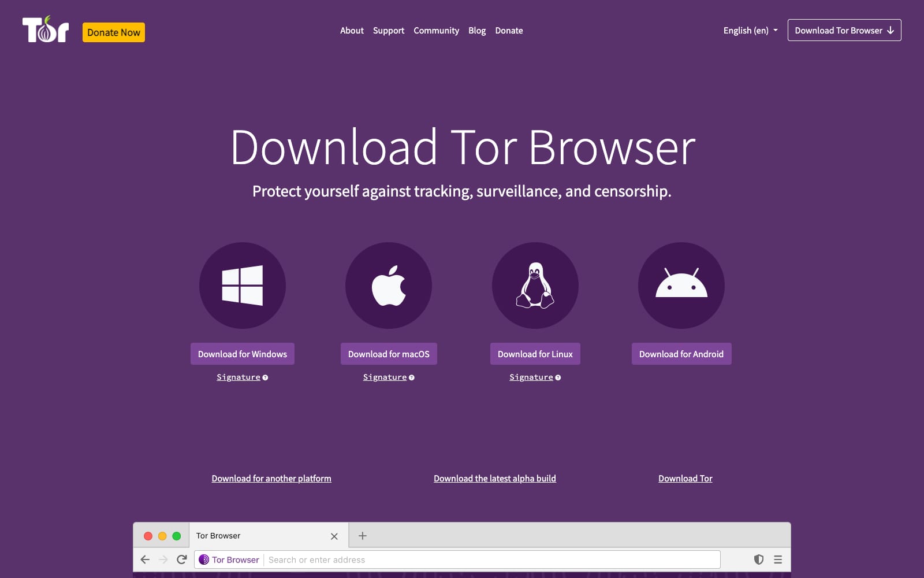Screen dimensions: 924x578
Task: Click the Protect yourself against tracking subtitle
Action: tap(462, 191)
